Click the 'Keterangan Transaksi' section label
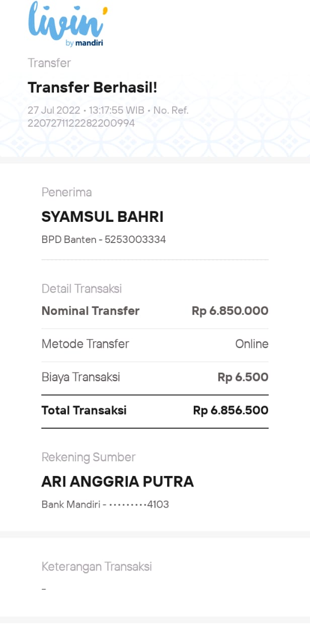This screenshot has height=644, width=310. pyautogui.click(x=97, y=567)
